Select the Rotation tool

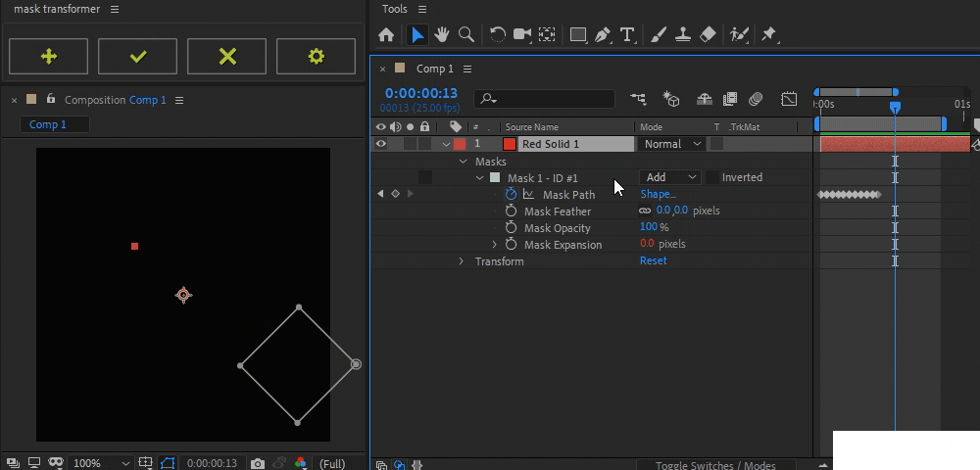[498, 34]
